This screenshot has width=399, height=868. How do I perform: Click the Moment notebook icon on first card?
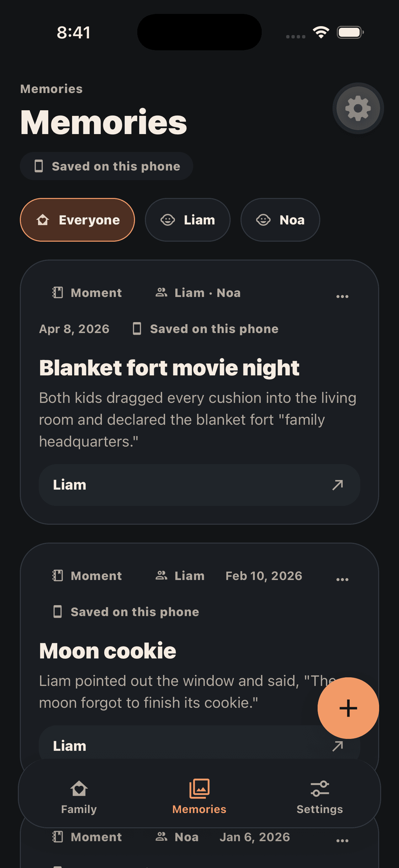tap(58, 293)
